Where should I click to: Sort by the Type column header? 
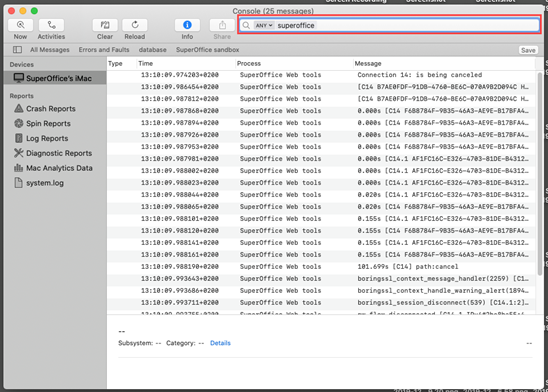(115, 64)
